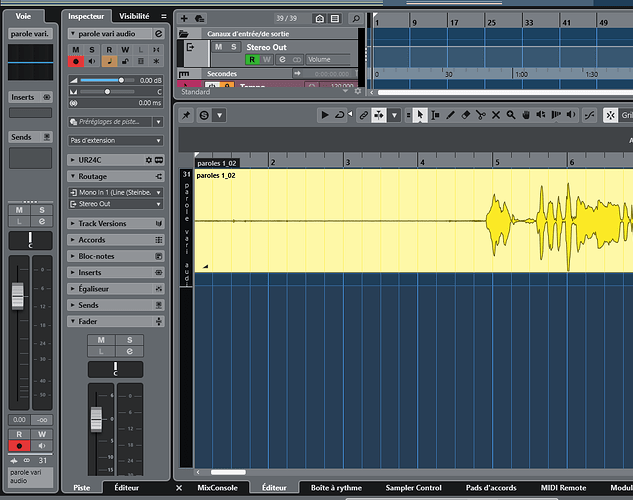Click the Inspector volume slider
This screenshot has height=500, width=633.
pyautogui.click(x=106, y=80)
